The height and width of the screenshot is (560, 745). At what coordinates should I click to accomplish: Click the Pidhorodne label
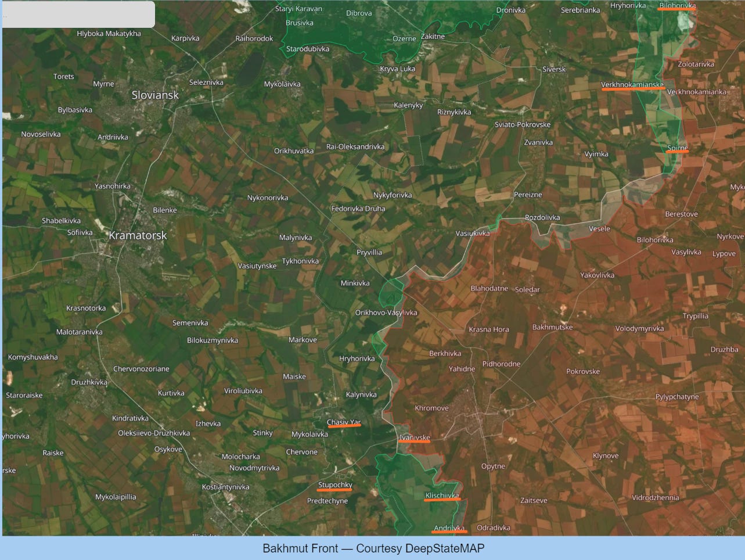(x=501, y=364)
